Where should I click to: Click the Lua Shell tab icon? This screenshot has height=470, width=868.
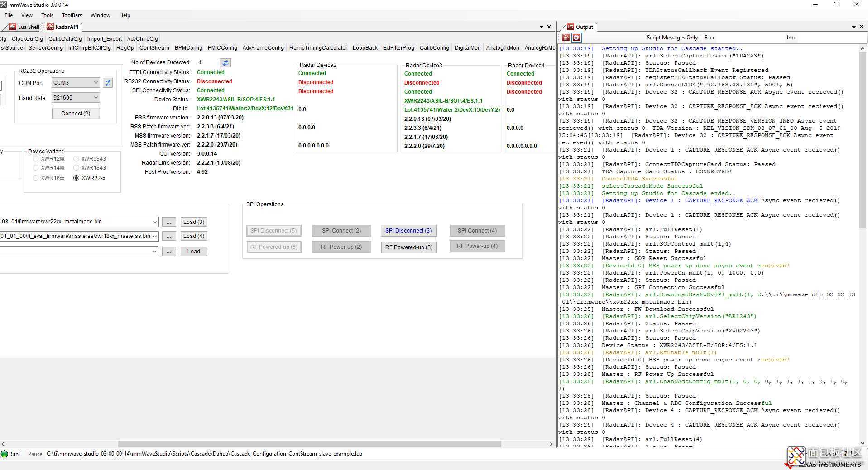[x=13, y=27]
